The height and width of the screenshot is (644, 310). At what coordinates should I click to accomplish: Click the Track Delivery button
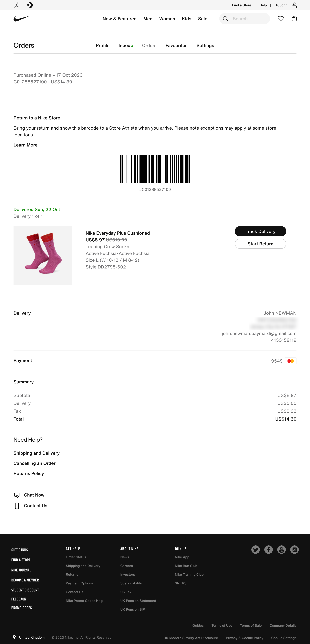(260, 231)
